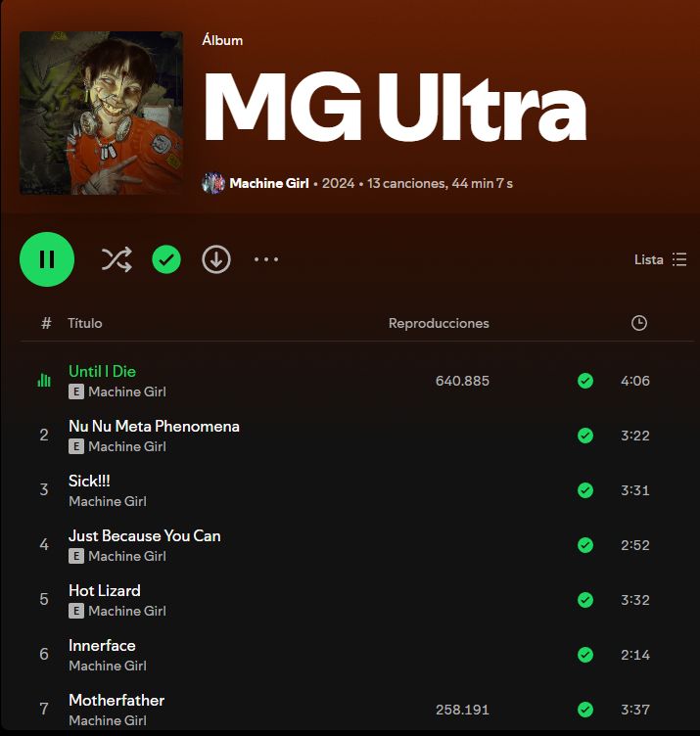700x736 pixels.
Task: View the MG Ultra album cover art
Action: [x=102, y=114]
